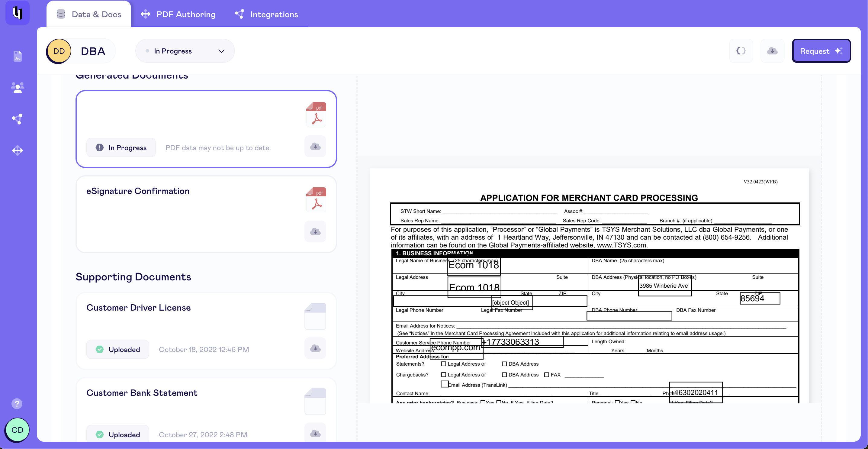868x449 pixels.
Task: Switch to the PDF Authoring tab
Action: 178,14
